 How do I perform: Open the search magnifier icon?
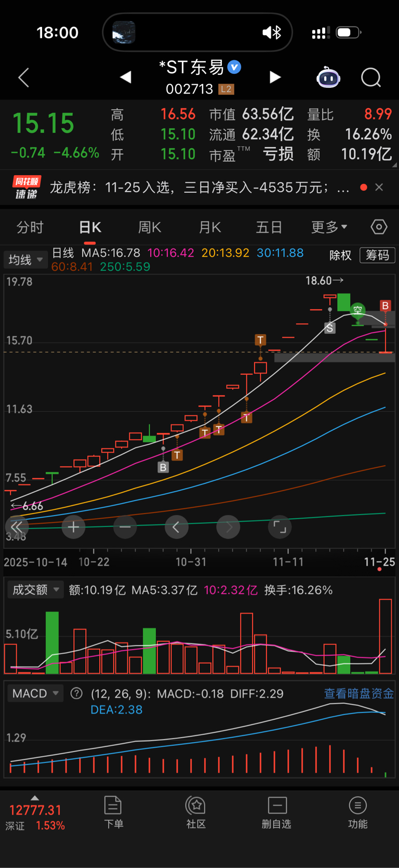pyautogui.click(x=371, y=78)
